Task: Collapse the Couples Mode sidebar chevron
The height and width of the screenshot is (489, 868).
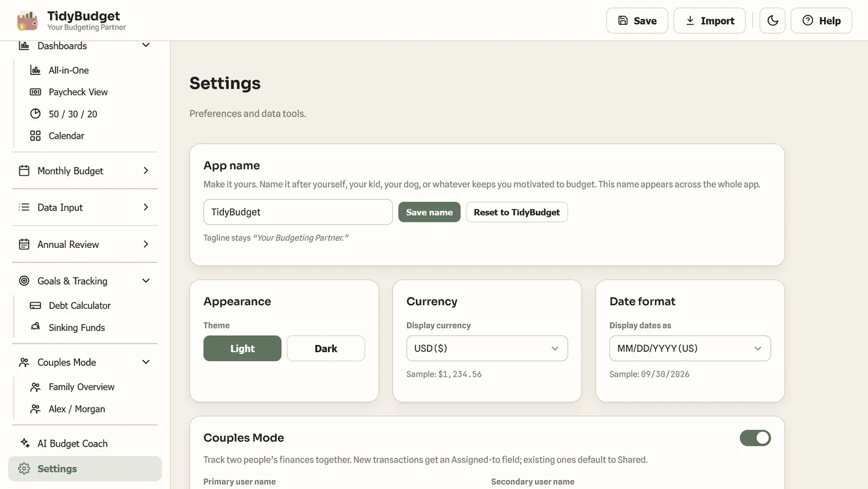Action: pyautogui.click(x=146, y=362)
